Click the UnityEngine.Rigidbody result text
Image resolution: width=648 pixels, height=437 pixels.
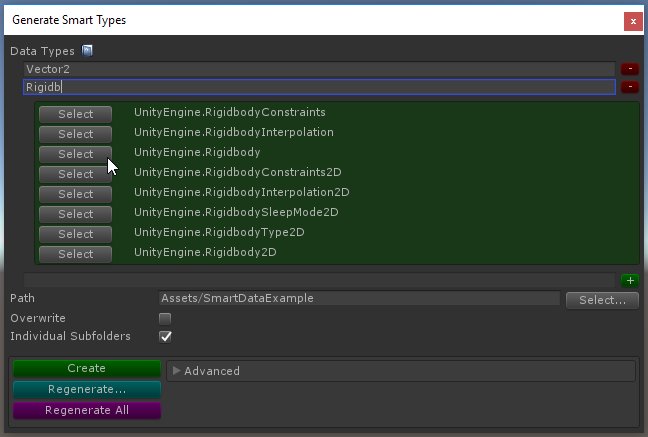pyautogui.click(x=197, y=152)
